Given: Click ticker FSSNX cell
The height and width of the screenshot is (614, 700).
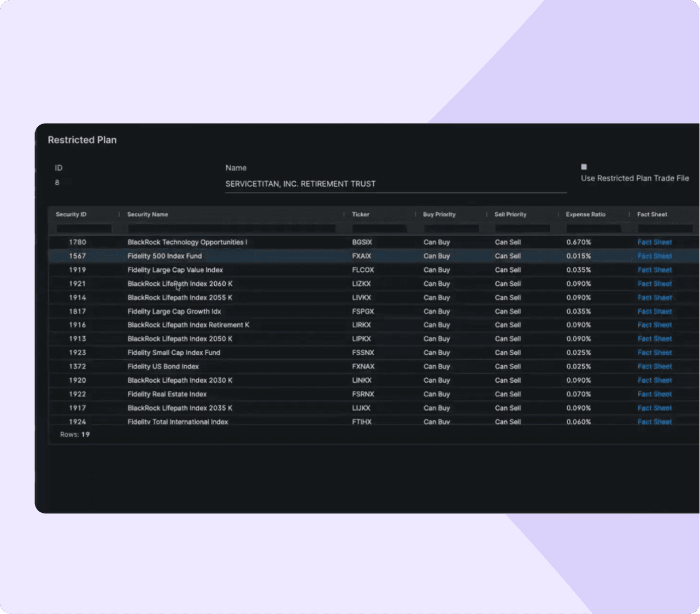Looking at the screenshot, I should 363,353.
